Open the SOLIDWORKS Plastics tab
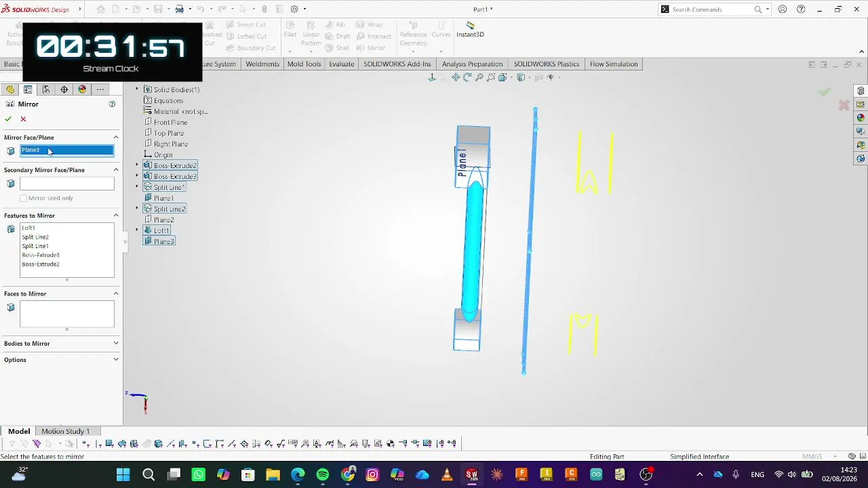The image size is (868, 488). pyautogui.click(x=546, y=64)
